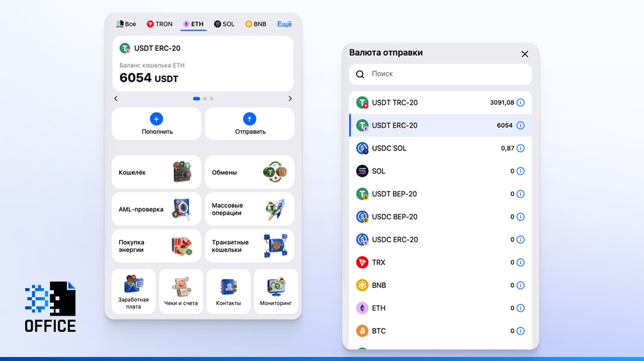
Task: Select the Обмены (exchanges) icon
Action: [275, 172]
